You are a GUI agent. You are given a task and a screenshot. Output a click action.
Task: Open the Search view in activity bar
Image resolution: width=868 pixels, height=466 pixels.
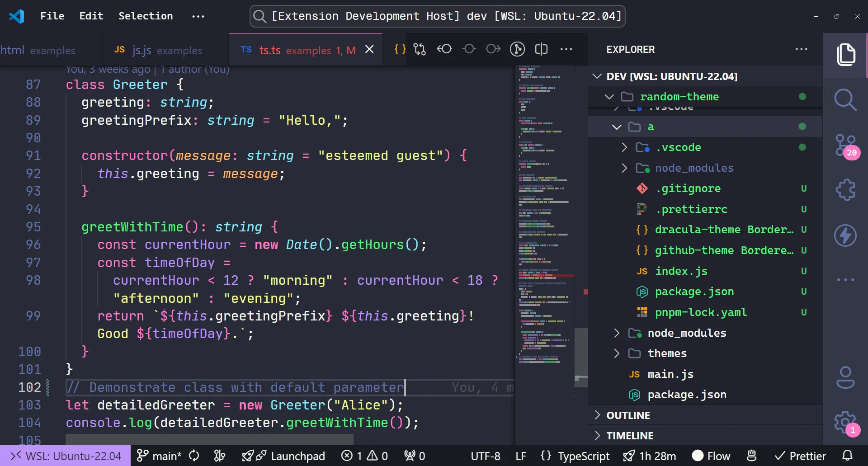click(x=845, y=99)
